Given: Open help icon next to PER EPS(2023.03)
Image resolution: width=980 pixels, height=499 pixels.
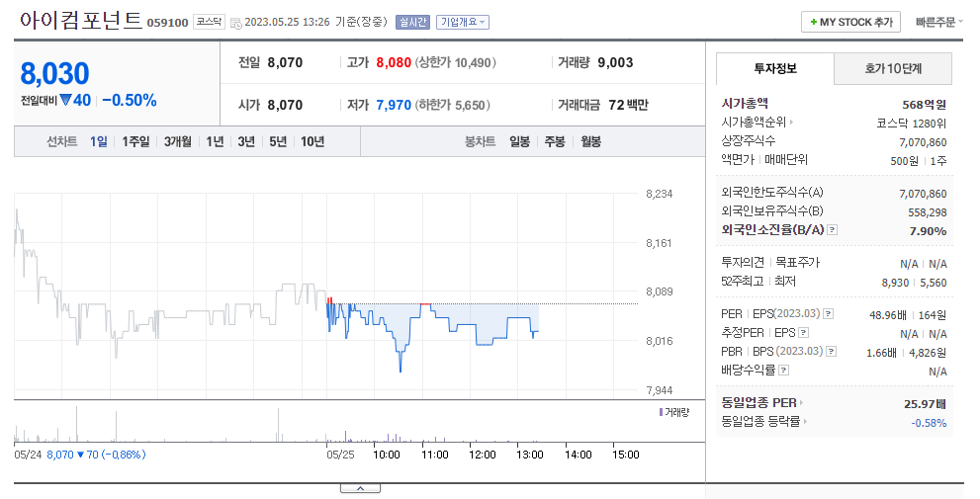Looking at the screenshot, I should (828, 313).
